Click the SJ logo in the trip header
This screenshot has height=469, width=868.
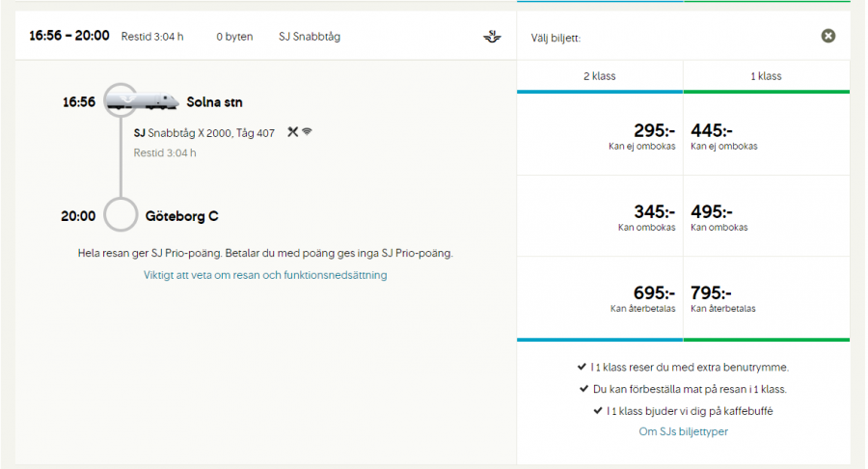492,37
